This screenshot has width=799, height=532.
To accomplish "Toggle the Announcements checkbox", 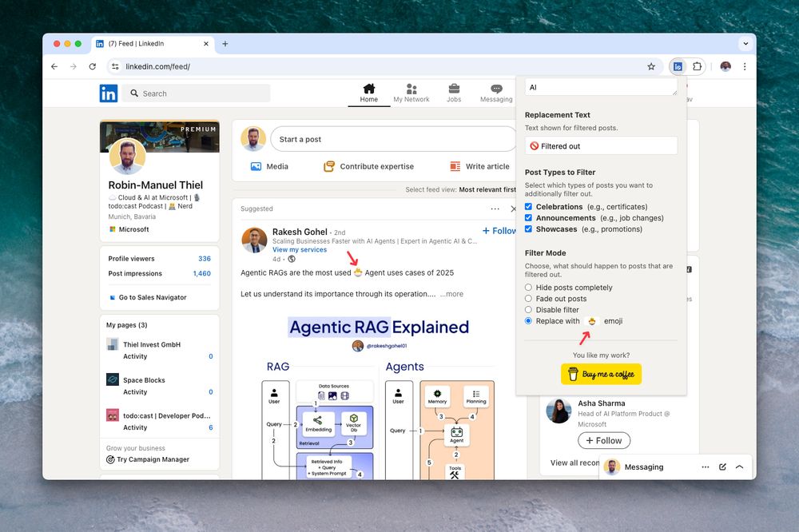I will (528, 217).
